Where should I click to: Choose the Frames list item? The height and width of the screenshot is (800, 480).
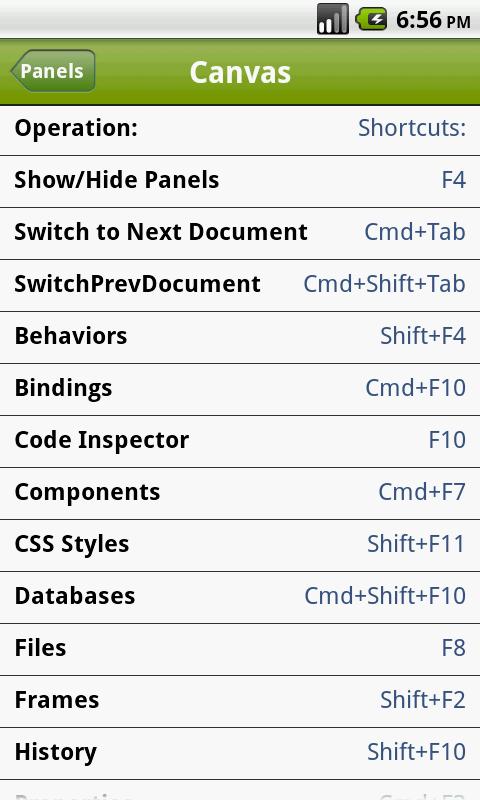pyautogui.click(x=240, y=702)
